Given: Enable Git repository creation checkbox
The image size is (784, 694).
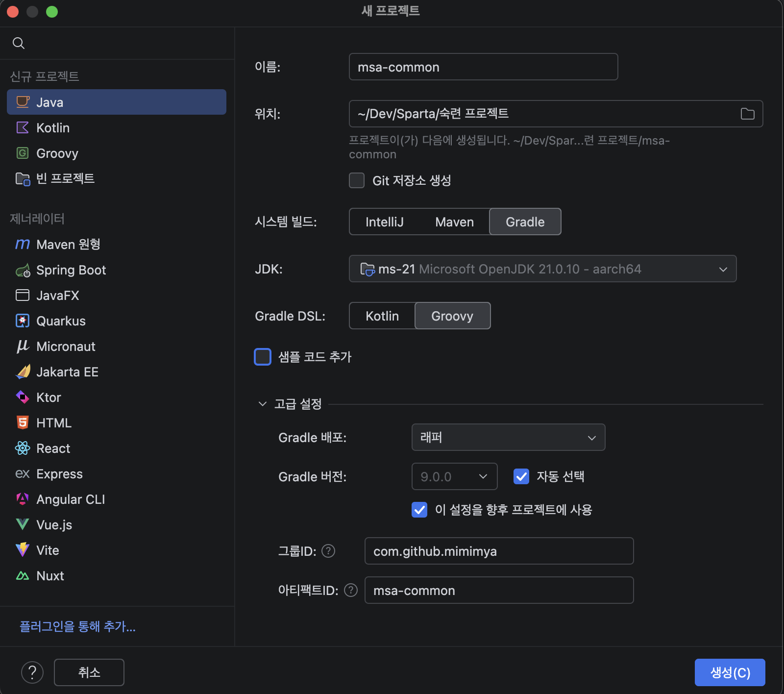Looking at the screenshot, I should 357,180.
